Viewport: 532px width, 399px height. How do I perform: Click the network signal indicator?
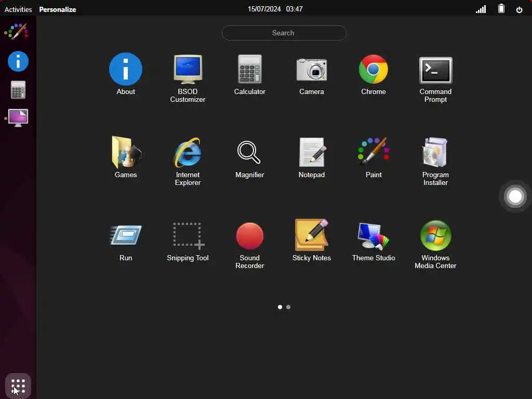click(x=481, y=9)
